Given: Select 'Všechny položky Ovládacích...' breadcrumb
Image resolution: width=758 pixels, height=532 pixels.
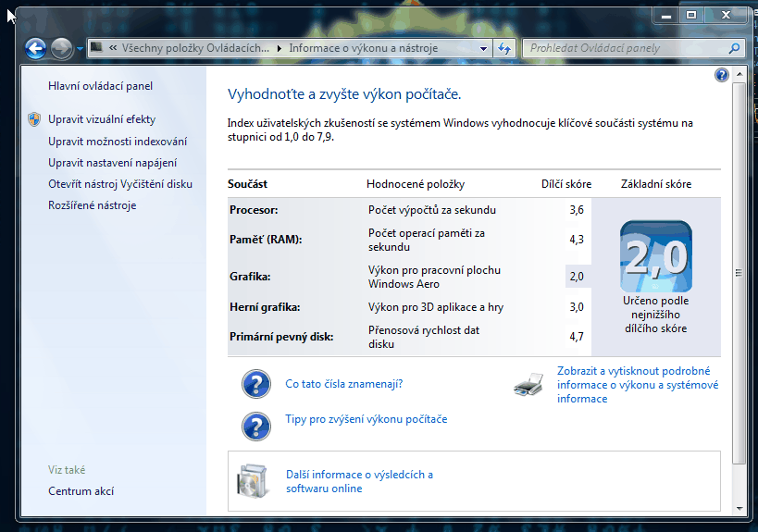Looking at the screenshot, I should pyautogui.click(x=195, y=48).
